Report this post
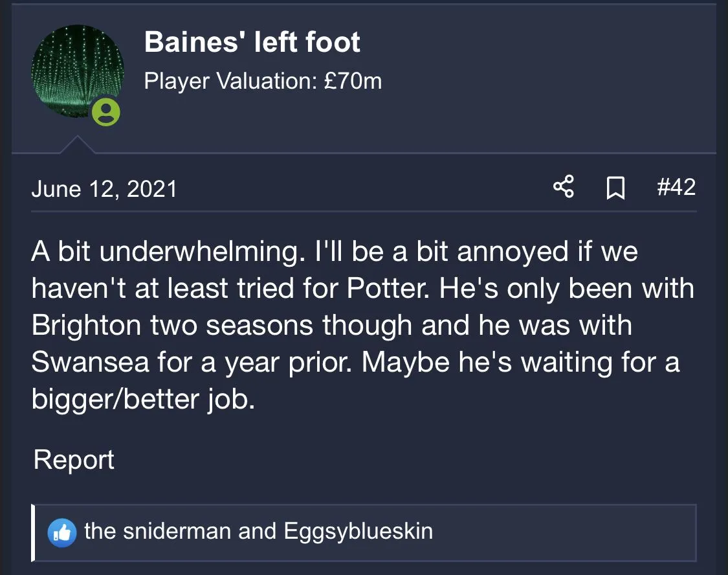Screen dimensions: 728x575 pyautogui.click(x=74, y=460)
